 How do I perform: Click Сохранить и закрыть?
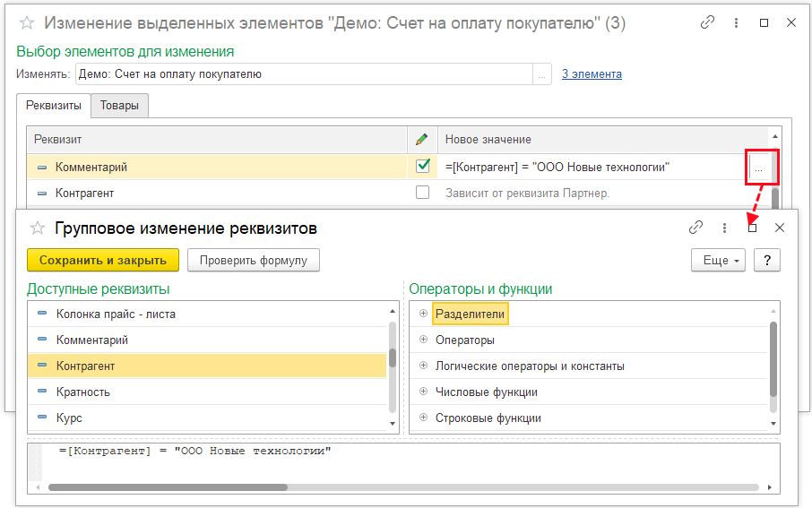[x=103, y=260]
